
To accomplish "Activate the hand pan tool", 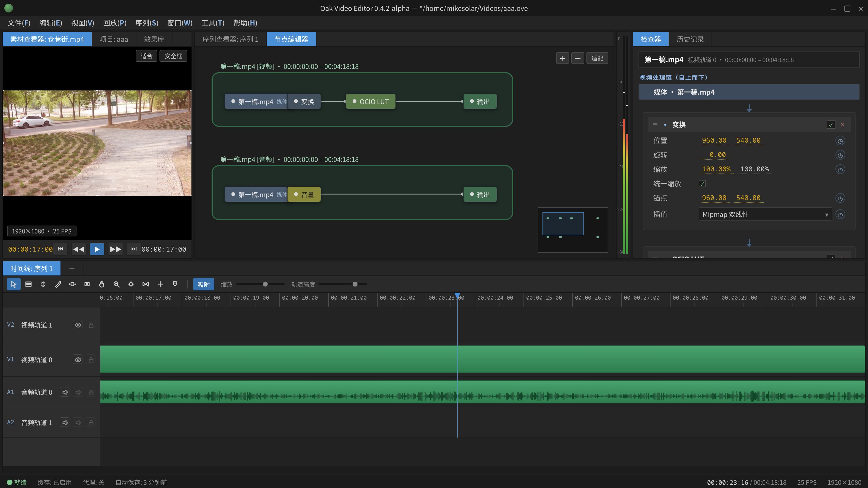I will [x=102, y=284].
